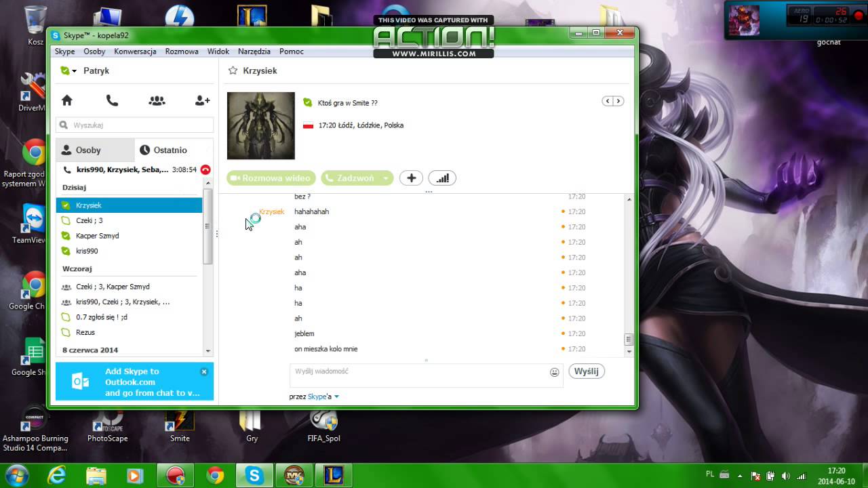
Task: Open the Action! recorder taskbar button
Action: click(x=176, y=476)
